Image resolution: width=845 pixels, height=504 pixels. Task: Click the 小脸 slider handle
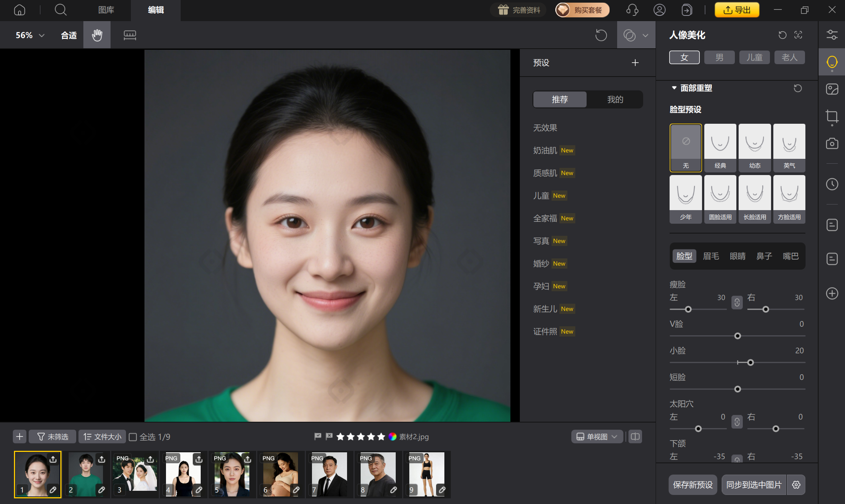click(750, 363)
